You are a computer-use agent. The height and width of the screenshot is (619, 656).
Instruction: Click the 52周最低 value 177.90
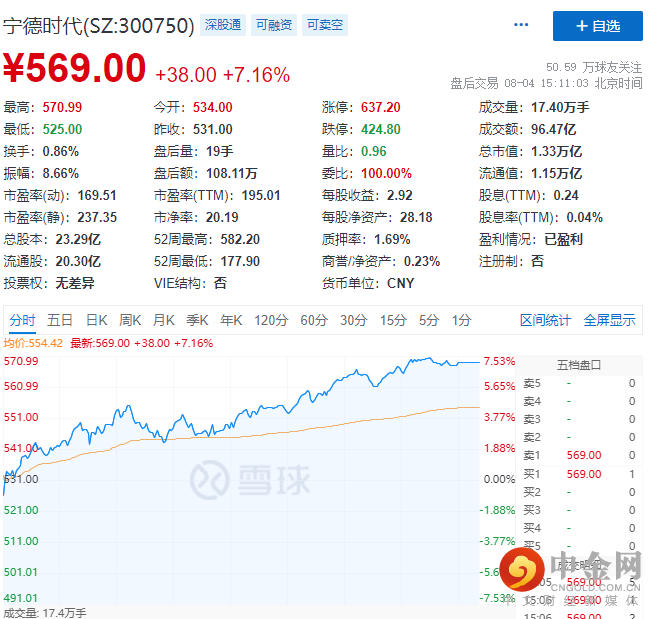click(240, 261)
